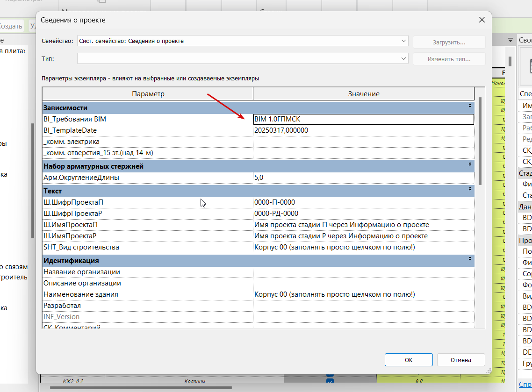
Task: Click the Ш.ШифрПроектаП parameter name
Action: pyautogui.click(x=73, y=202)
